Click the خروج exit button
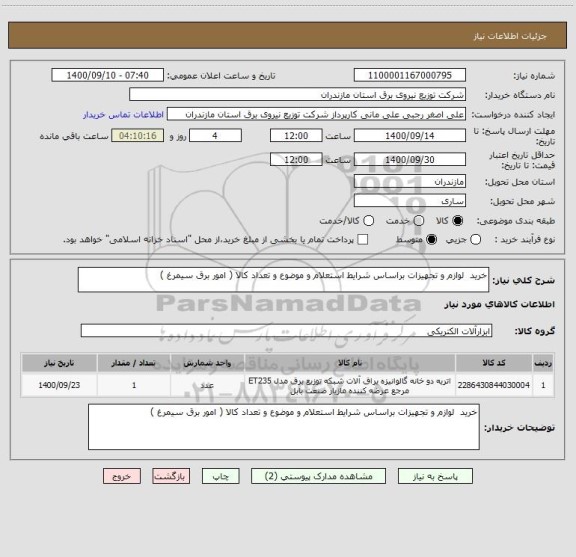 point(122,476)
